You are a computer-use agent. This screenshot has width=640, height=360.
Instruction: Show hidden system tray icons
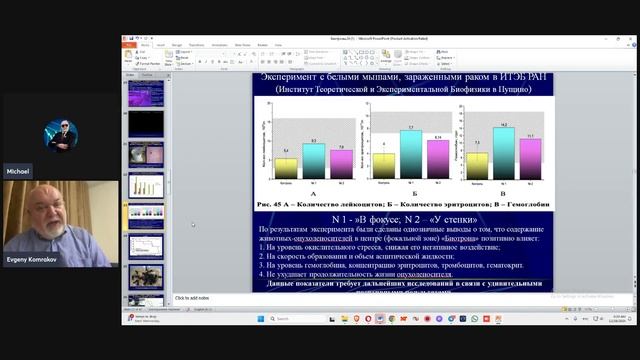[x=567, y=319]
